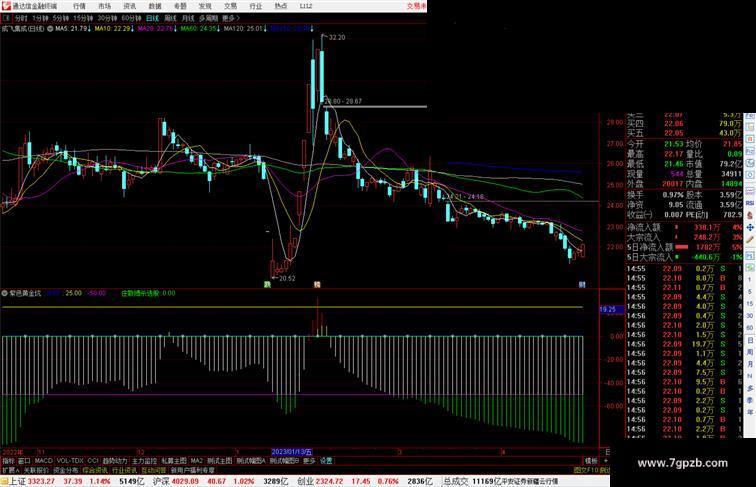Click the green marker icon below 20.52 low
Image resolution: width=756 pixels, height=487 pixels.
click(x=267, y=284)
